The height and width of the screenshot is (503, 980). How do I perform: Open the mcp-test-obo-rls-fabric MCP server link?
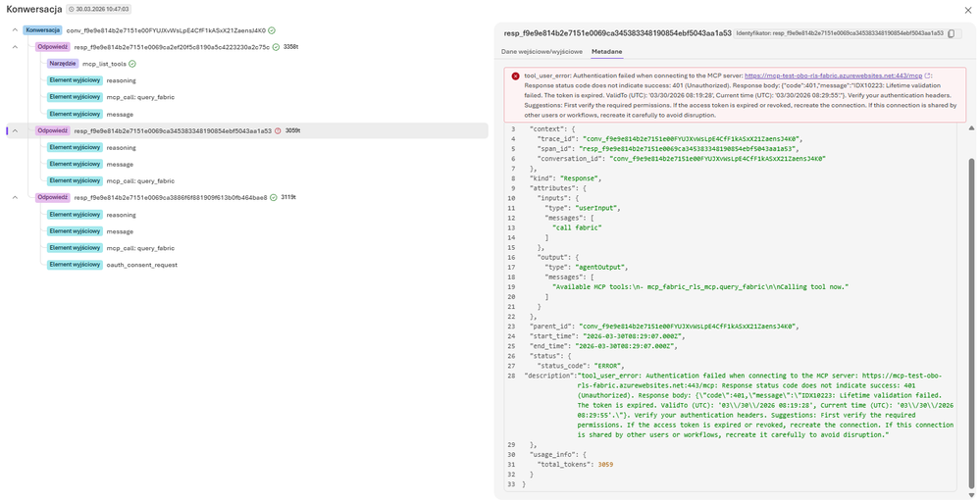(834, 75)
